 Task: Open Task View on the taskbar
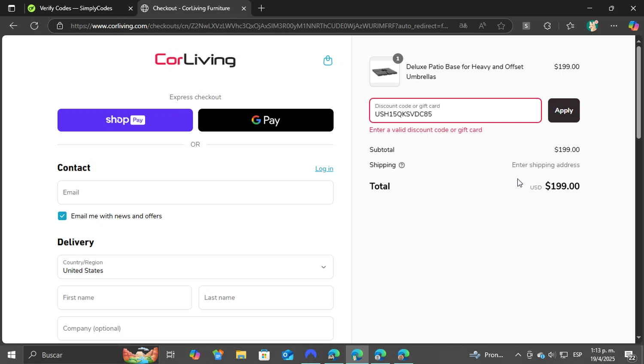pyautogui.click(x=170, y=355)
